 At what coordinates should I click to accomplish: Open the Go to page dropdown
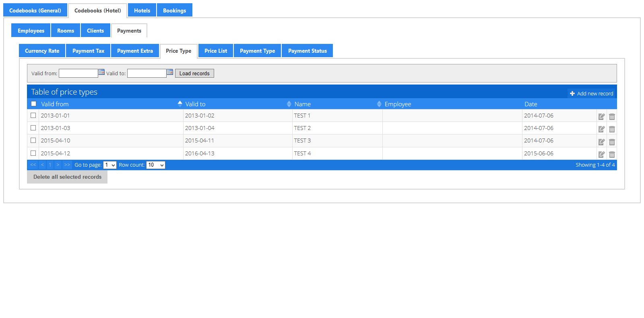click(110, 165)
